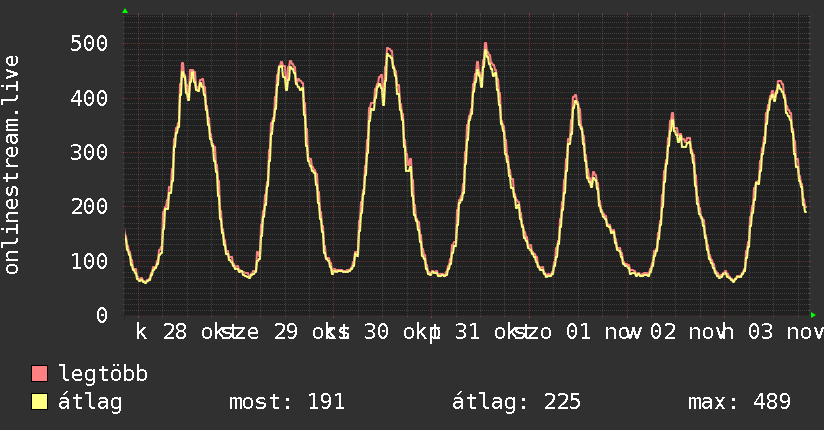Click the highest peak on 31 okt
The image size is (824, 430).
tap(486, 44)
